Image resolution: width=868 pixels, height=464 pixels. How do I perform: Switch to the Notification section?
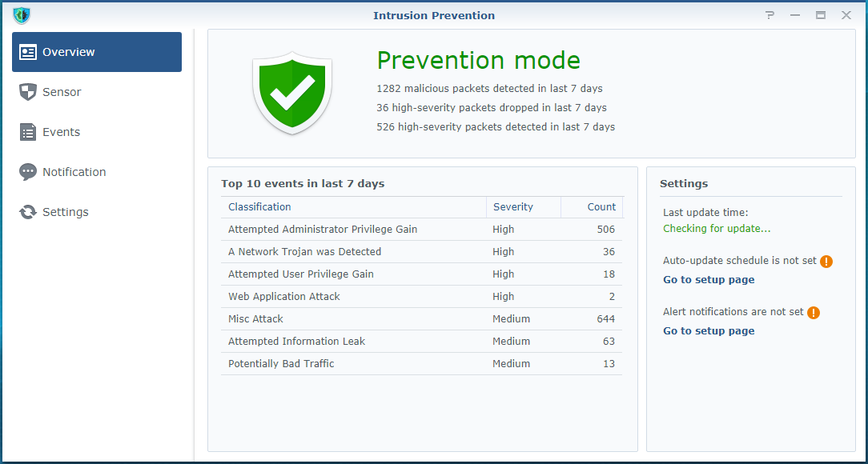(x=74, y=172)
